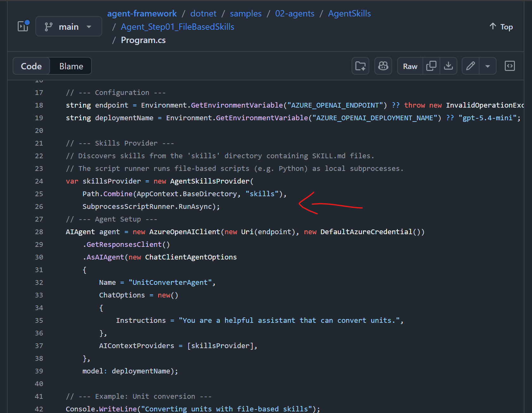This screenshot has height=413, width=532.
Task: Ask Copilot about this file
Action: 383,66
